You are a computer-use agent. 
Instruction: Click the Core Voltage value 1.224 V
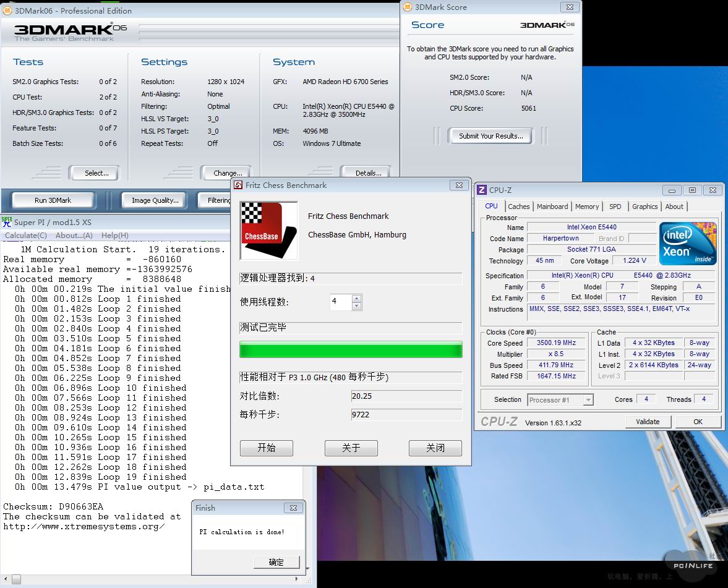point(634,261)
